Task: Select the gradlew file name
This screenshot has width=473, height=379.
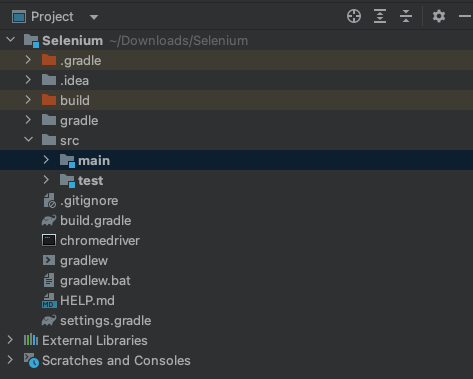Action: pos(84,261)
